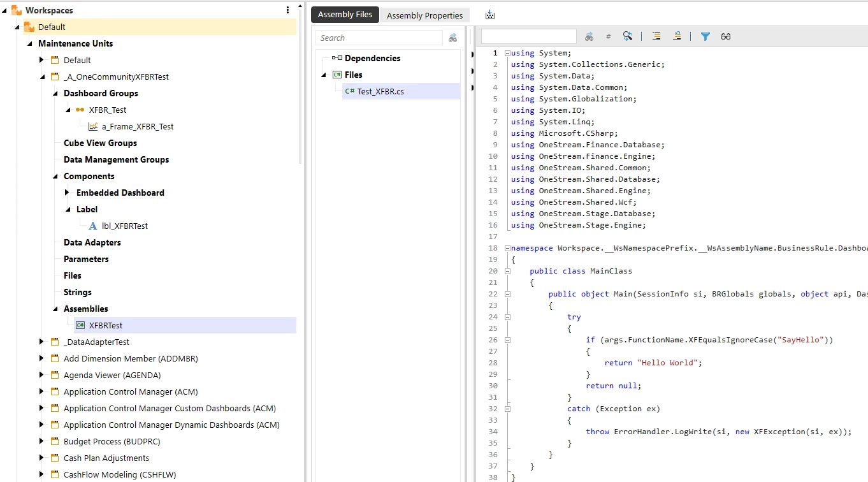
Task: Click the Workspaces root icon
Action: [17, 10]
